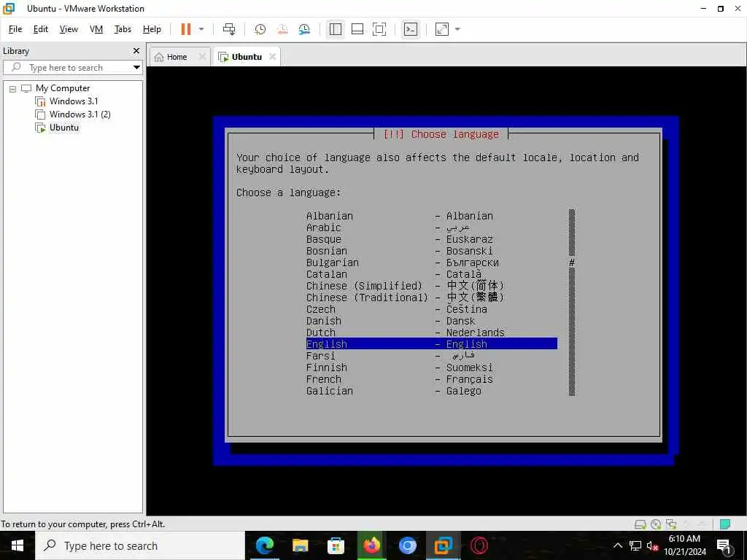Toggle the thumbnail bar view icon
Image resolution: width=747 pixels, height=560 pixels.
tap(357, 29)
